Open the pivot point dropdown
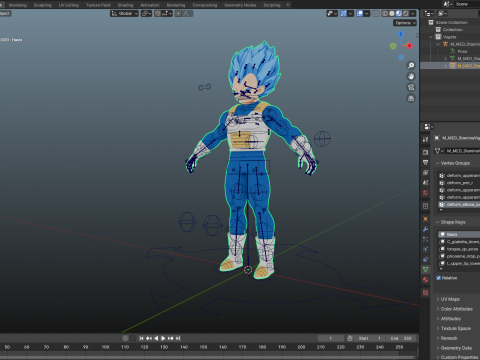480x360 pixels. click(x=146, y=14)
